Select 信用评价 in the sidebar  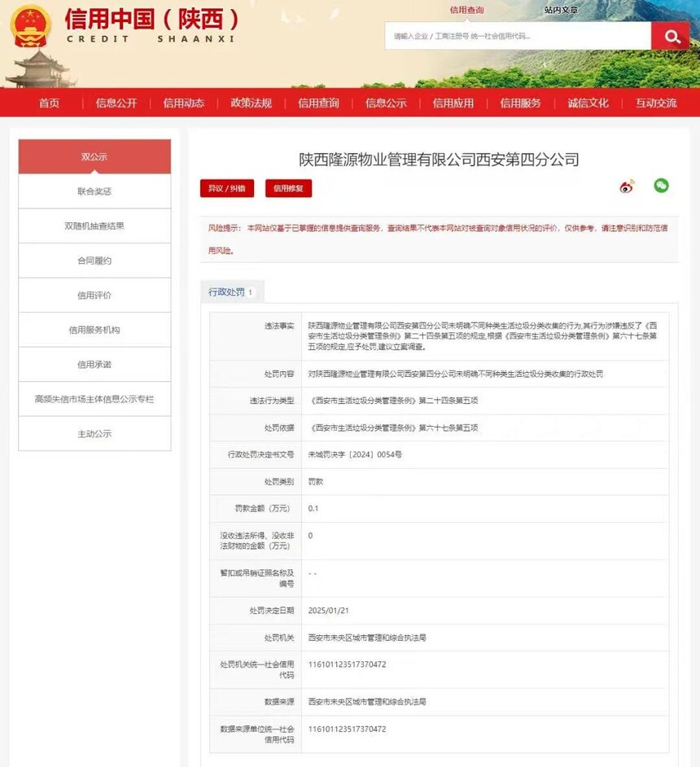(x=94, y=296)
